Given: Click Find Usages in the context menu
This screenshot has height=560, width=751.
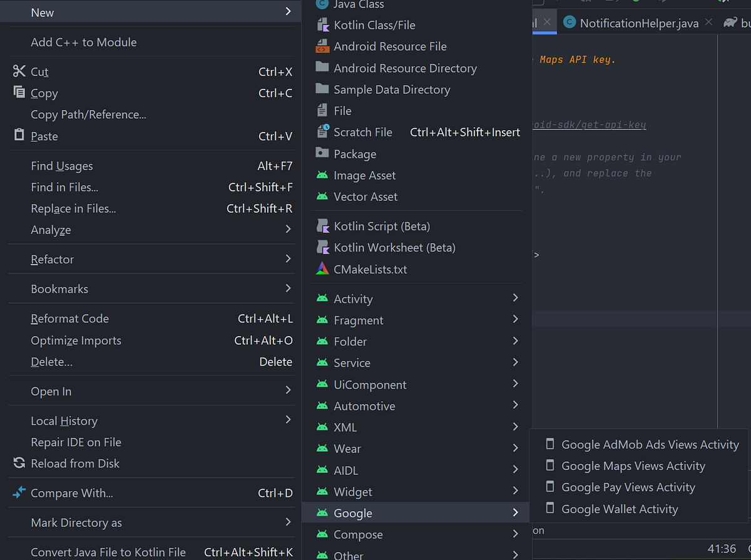Looking at the screenshot, I should 61,165.
